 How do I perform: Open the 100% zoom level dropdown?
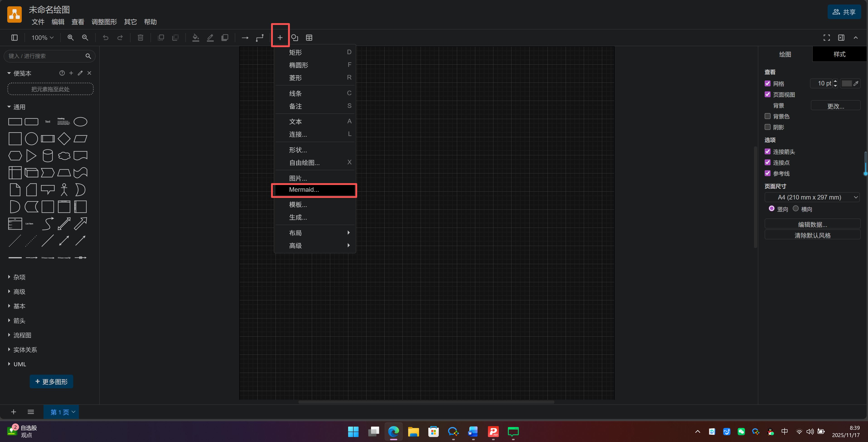[42, 38]
